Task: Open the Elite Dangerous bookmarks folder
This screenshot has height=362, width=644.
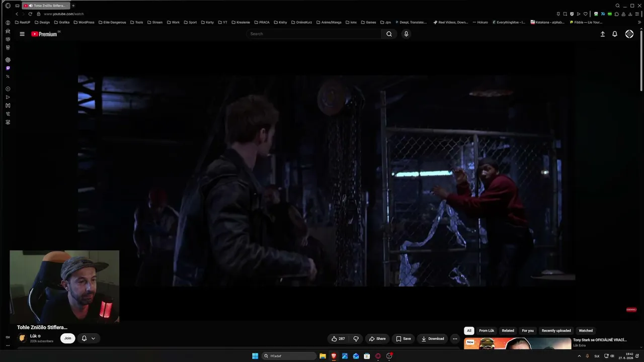Action: click(x=112, y=23)
